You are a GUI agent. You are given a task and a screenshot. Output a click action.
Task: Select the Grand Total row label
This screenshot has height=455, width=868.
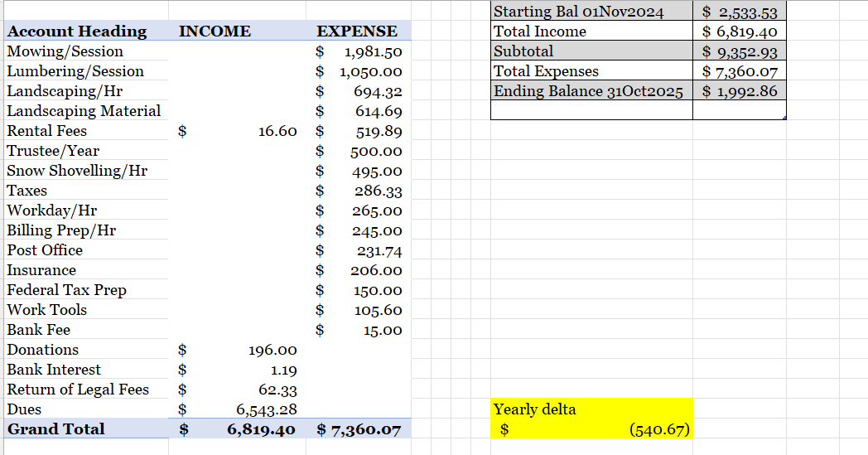[x=56, y=429]
